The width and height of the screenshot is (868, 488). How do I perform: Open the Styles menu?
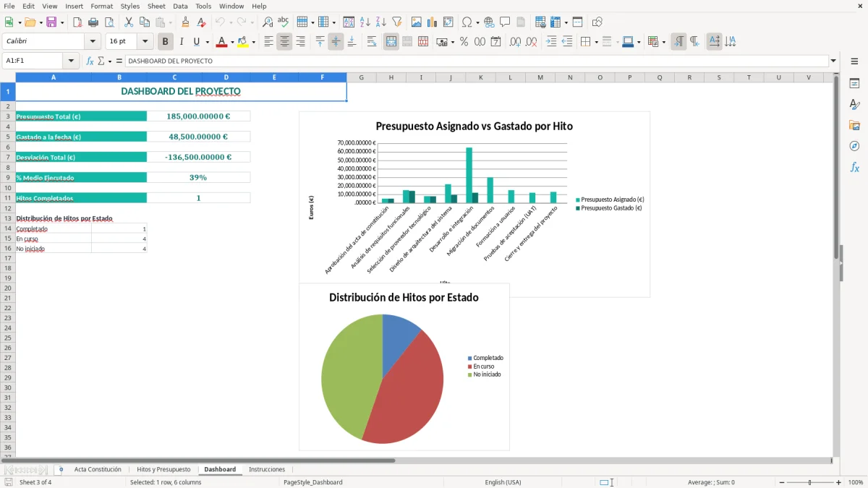point(130,6)
